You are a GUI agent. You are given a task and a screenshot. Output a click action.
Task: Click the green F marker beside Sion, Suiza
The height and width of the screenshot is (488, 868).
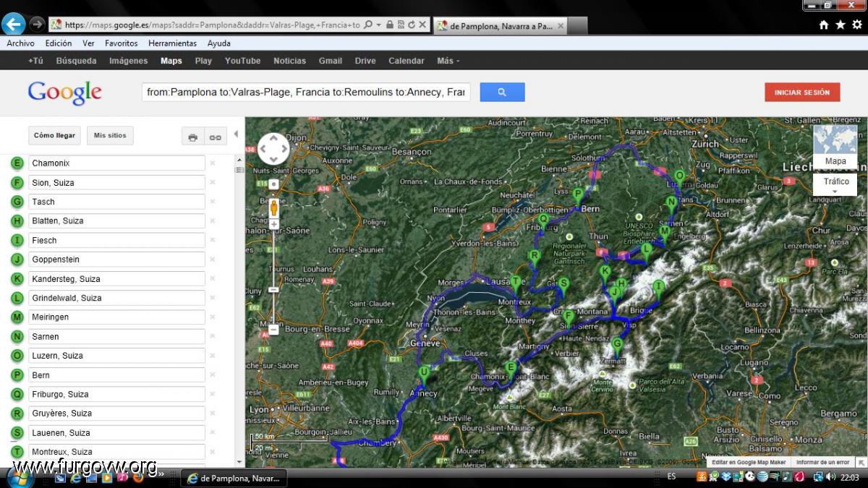tap(17, 183)
